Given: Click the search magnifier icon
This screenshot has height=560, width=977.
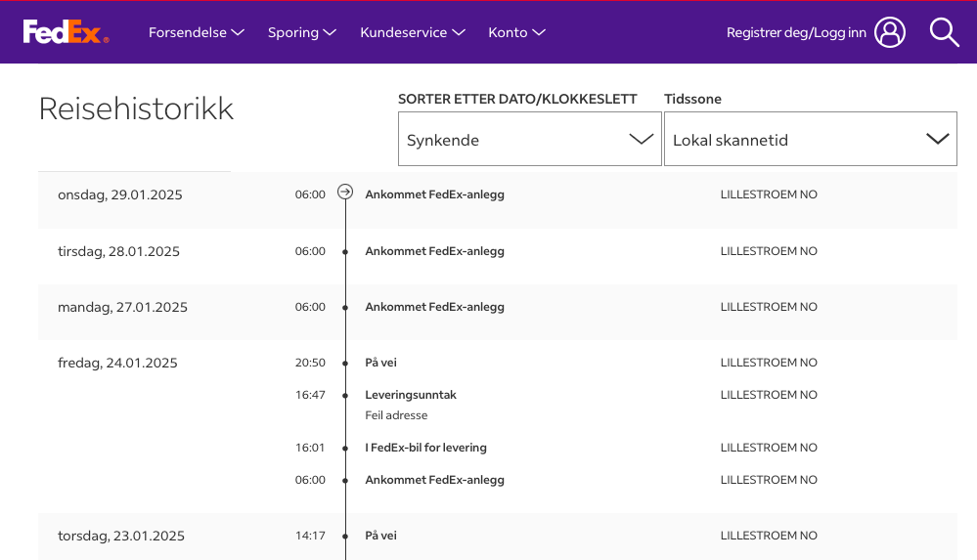Looking at the screenshot, I should 944,32.
